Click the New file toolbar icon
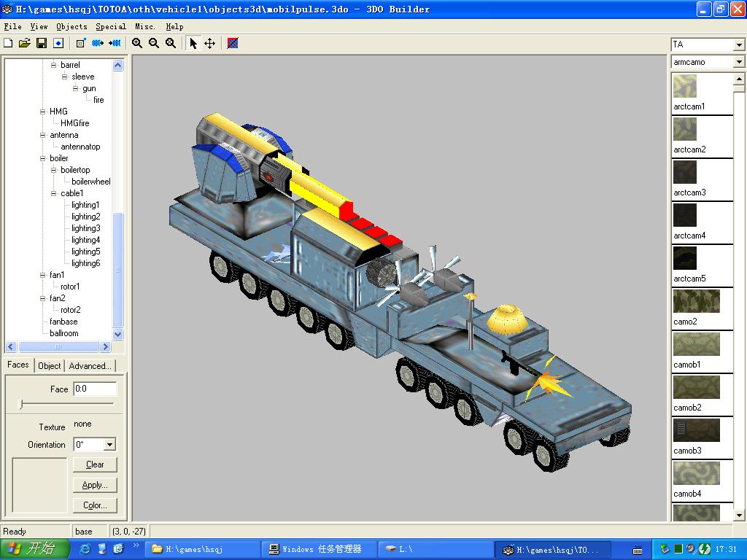 point(8,43)
